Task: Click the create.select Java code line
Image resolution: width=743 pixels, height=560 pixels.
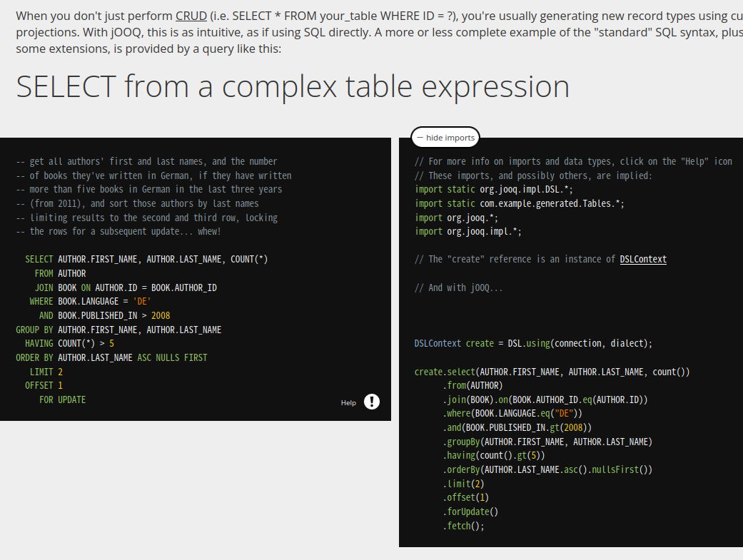Action: (x=552, y=372)
